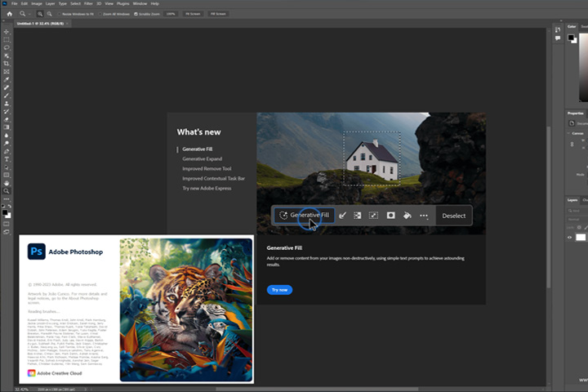
Task: Select the Move tool
Action: [x=7, y=32]
